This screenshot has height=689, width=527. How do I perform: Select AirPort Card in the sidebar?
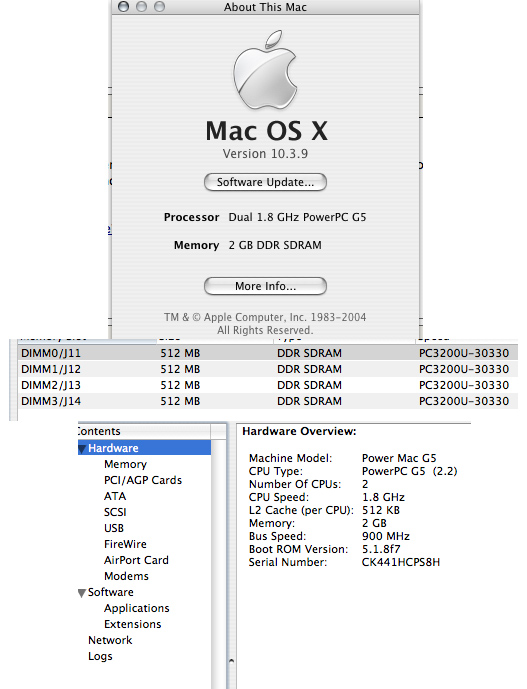pyautogui.click(x=136, y=560)
